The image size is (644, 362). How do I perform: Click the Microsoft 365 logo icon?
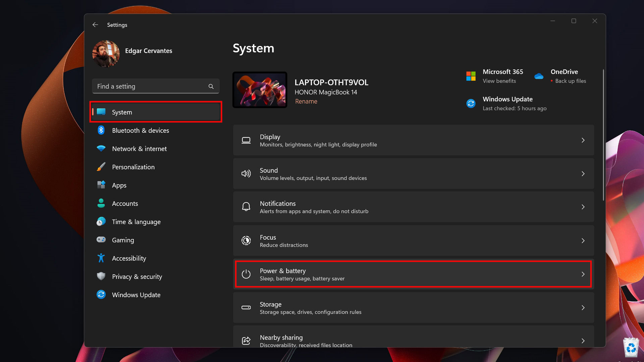(x=471, y=76)
